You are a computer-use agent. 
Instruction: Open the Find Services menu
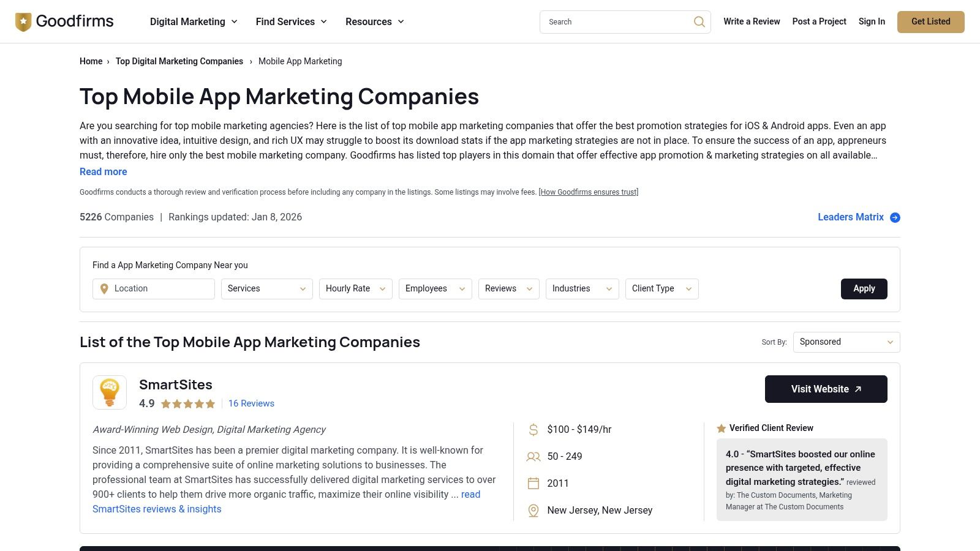(291, 22)
